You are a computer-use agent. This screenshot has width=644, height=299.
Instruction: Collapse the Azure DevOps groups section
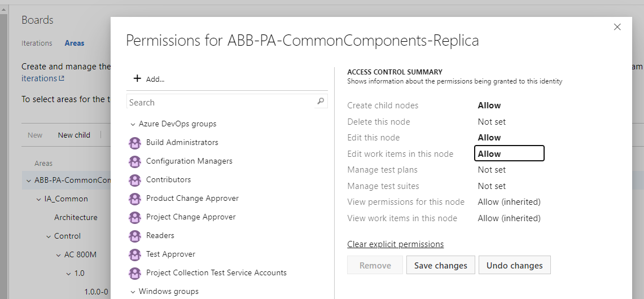(x=133, y=124)
